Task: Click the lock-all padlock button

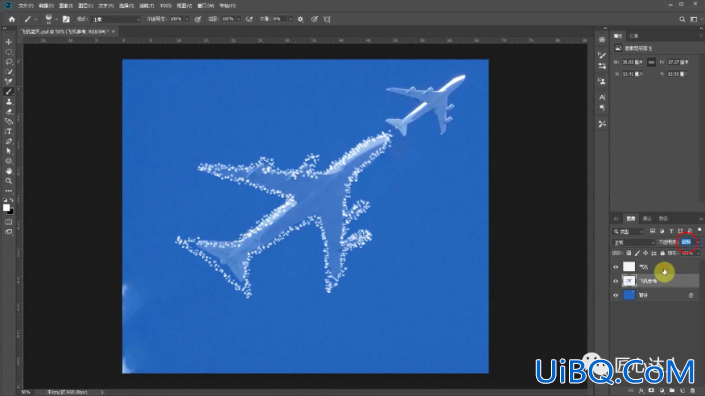Action: (x=662, y=253)
